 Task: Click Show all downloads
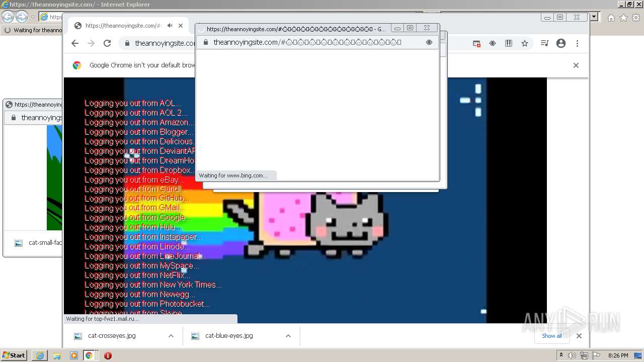552,336
